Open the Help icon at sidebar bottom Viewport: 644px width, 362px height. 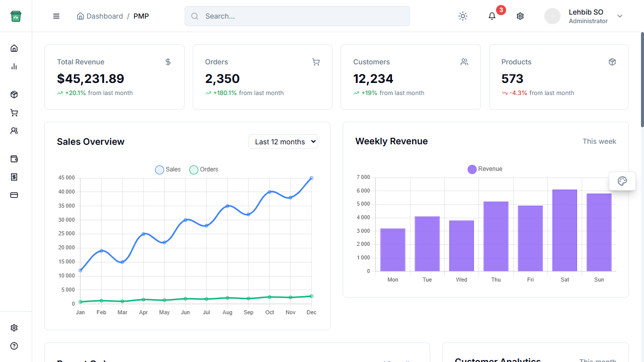[14, 346]
